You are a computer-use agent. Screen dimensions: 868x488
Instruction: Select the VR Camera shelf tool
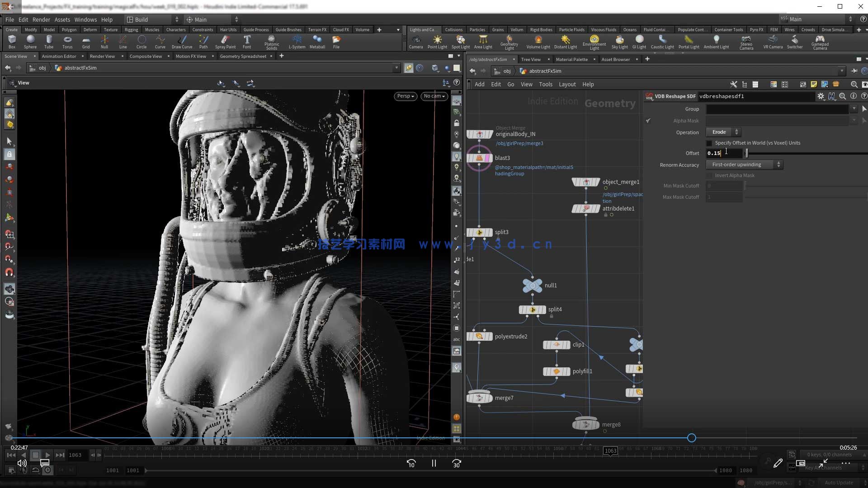point(773,42)
